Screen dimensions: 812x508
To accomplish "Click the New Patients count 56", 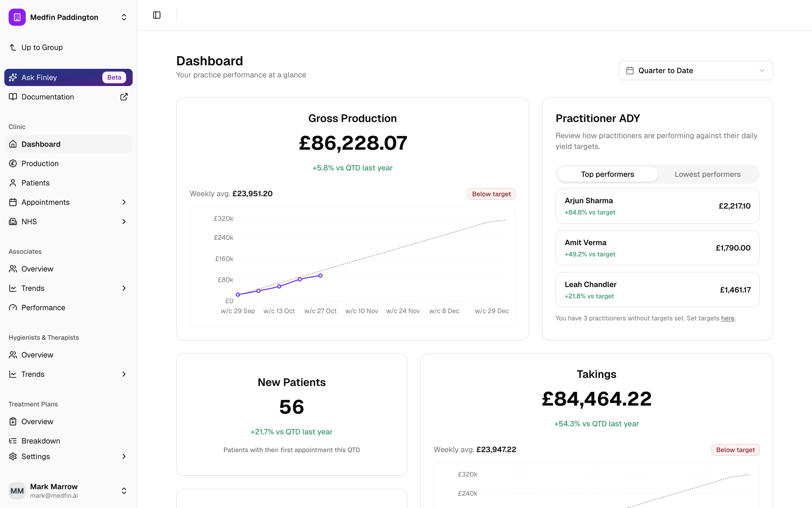I will pyautogui.click(x=292, y=407).
